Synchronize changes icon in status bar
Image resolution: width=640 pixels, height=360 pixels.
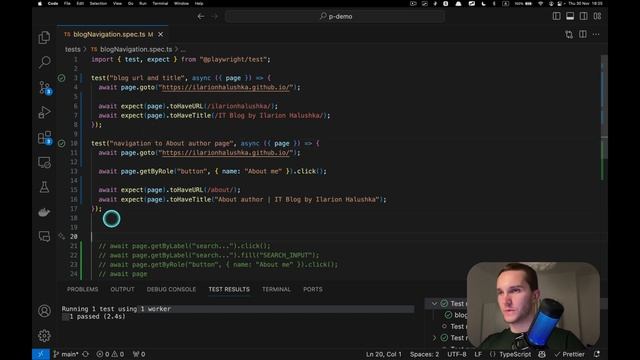pyautogui.click(x=86, y=354)
